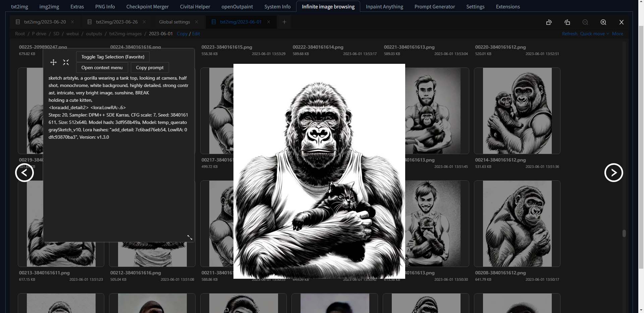
Task: Switch to the Global settings tab
Action: click(174, 22)
